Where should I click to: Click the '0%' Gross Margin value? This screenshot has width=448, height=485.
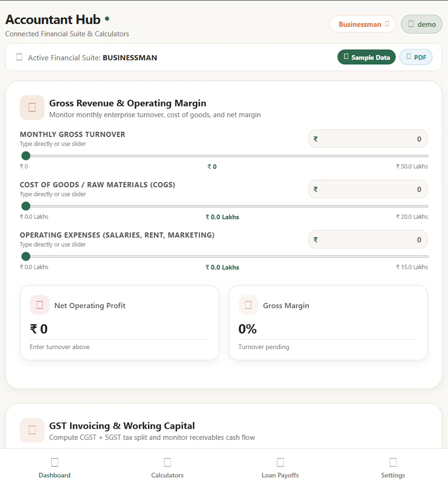point(248,329)
